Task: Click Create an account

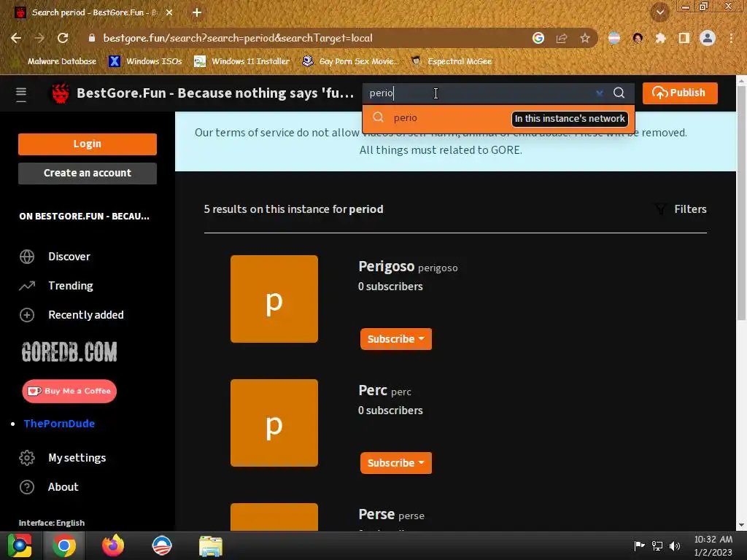Action: (88, 173)
